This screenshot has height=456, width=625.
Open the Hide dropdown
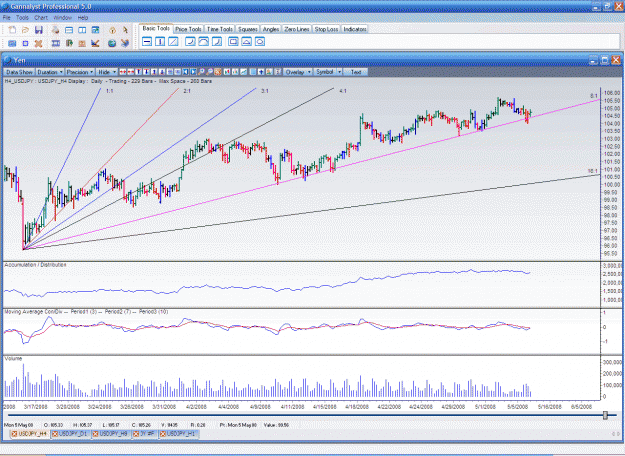click(x=107, y=72)
